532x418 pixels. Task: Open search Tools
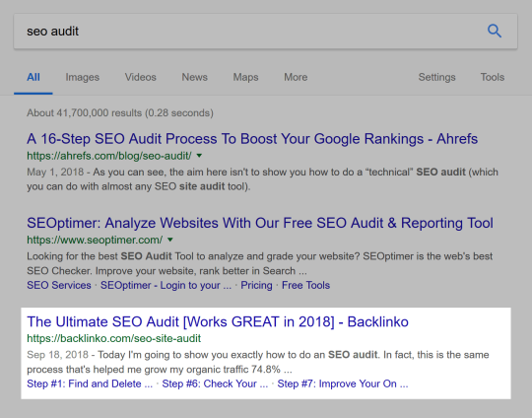tap(493, 77)
